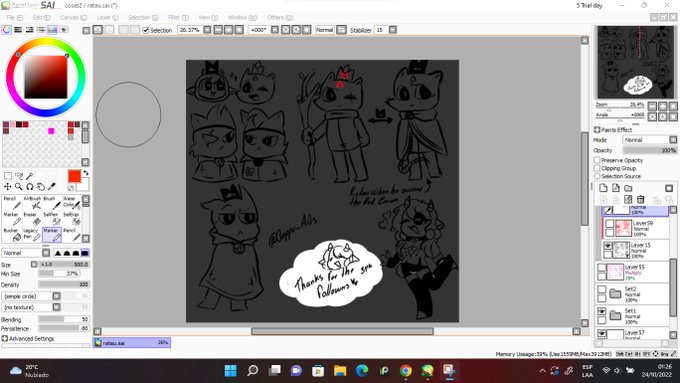Select the Rotate view tool
680x383 pixels.
pos(29,187)
